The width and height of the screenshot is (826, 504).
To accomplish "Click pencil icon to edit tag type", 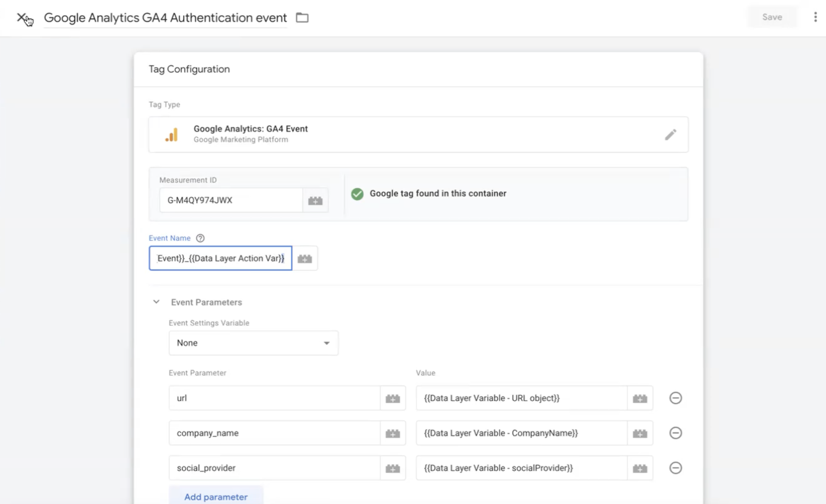I will tap(670, 134).
